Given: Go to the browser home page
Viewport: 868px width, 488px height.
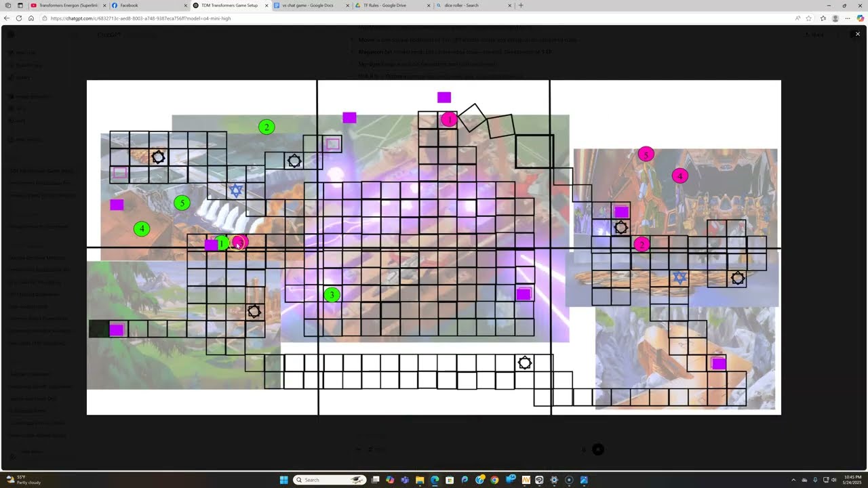Looking at the screenshot, I should (x=31, y=18).
